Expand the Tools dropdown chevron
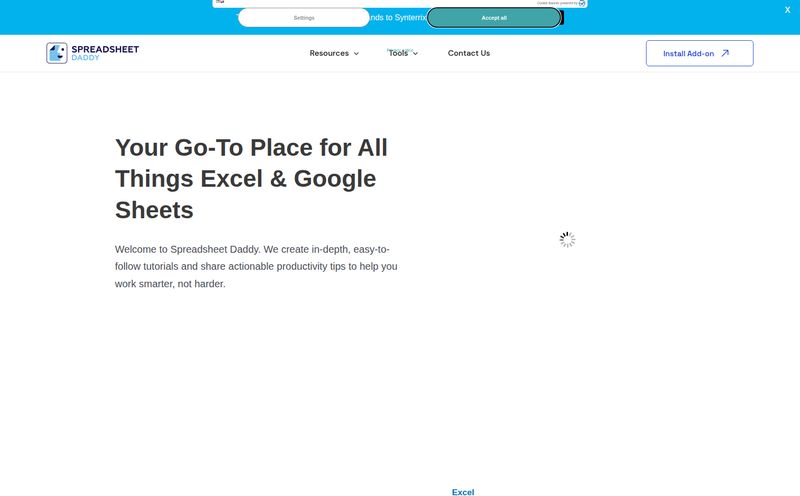Viewport: 800px width, 496px height. pyautogui.click(x=416, y=54)
